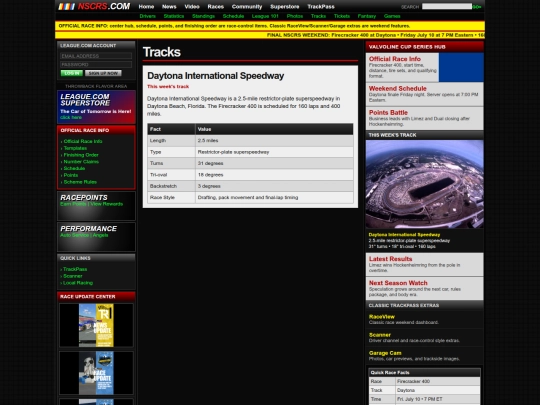
Task: Open the Video menu item
Action: pos(192,7)
